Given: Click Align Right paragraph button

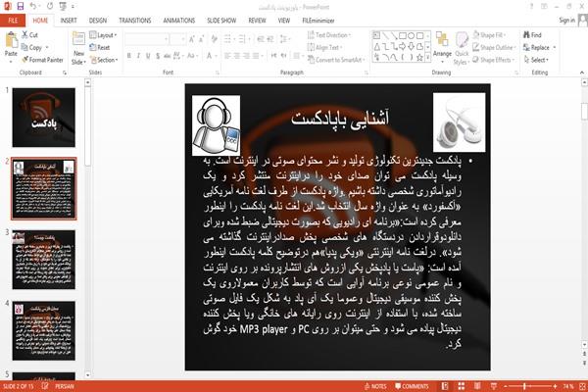Looking at the screenshot, I should (x=246, y=56).
